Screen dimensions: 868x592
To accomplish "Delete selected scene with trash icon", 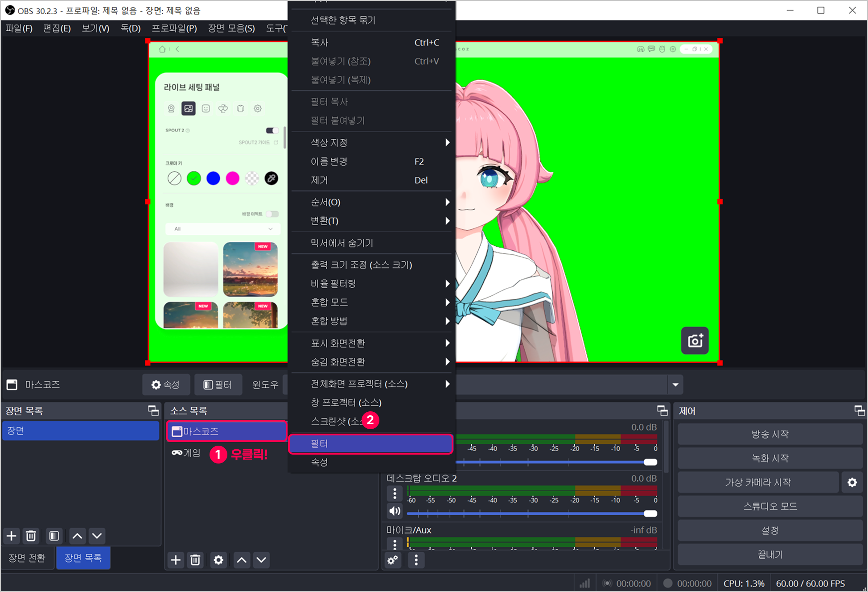I will [x=31, y=535].
